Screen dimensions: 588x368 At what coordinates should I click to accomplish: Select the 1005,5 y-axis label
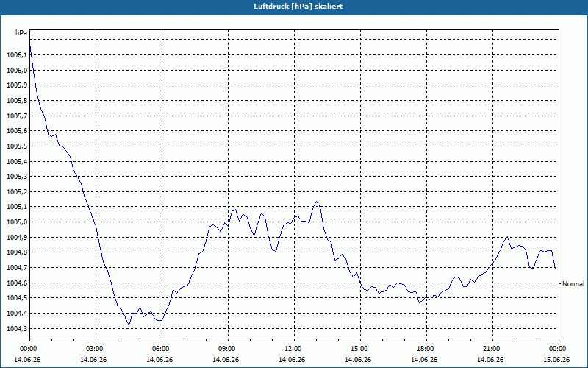click(17, 146)
